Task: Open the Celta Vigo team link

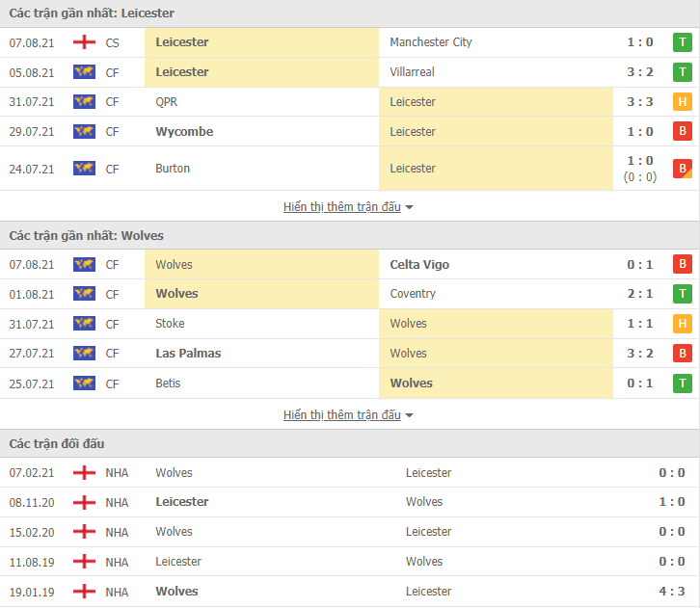Action: pos(419,265)
